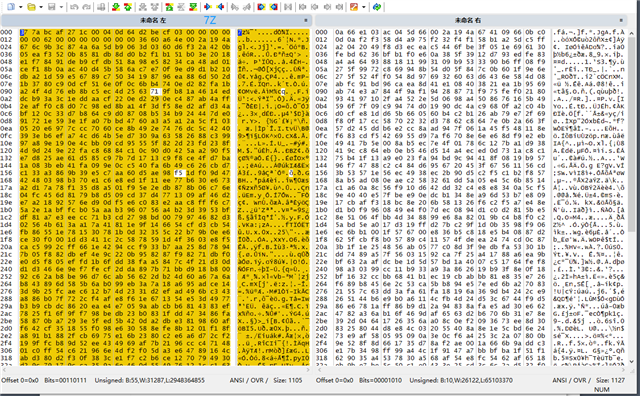Click right status 'Bits=00001010'
Viewport: 640px width, 396px height.
(x=380, y=380)
